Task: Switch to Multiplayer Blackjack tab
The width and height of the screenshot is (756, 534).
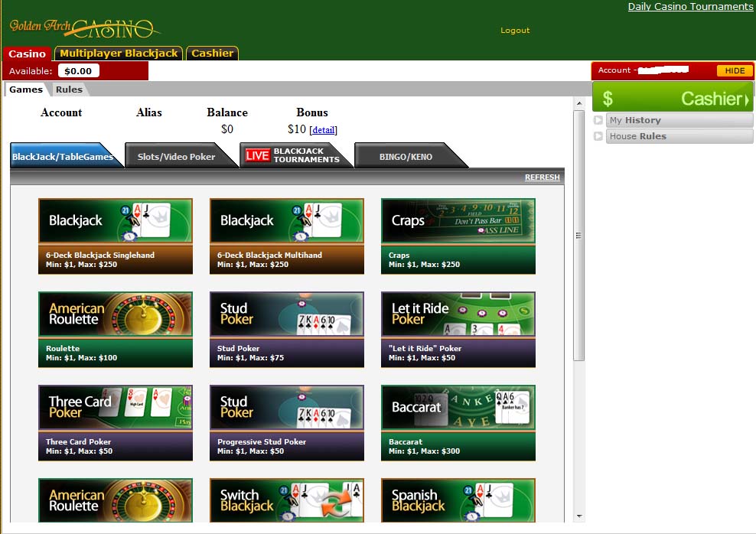Action: (119, 54)
